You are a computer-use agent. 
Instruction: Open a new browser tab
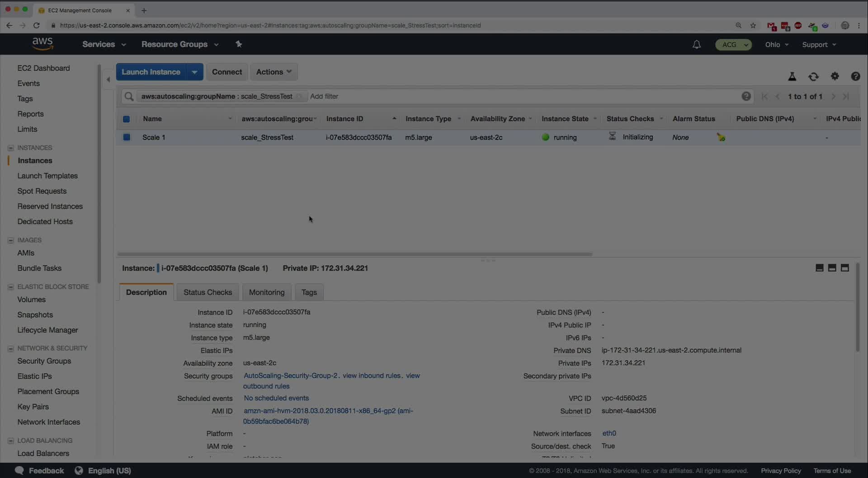[144, 10]
